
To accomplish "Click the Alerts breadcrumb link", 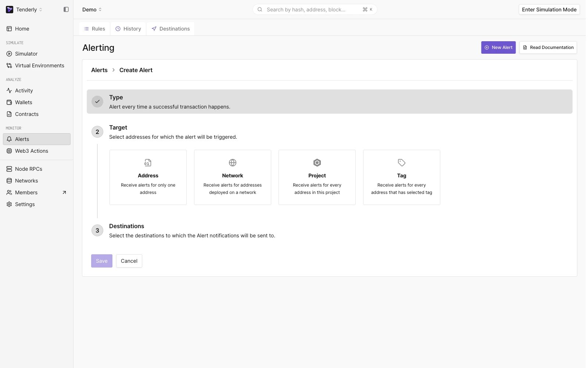I will [99, 70].
